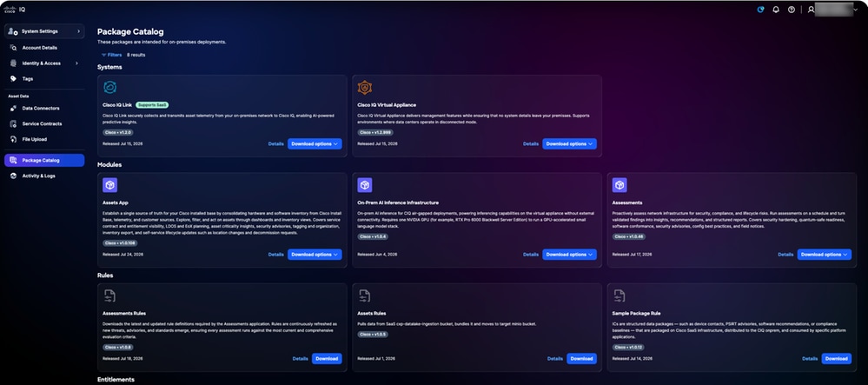Image resolution: width=868 pixels, height=385 pixels.
Task: Open Download options for Assets App
Action: (x=315, y=255)
